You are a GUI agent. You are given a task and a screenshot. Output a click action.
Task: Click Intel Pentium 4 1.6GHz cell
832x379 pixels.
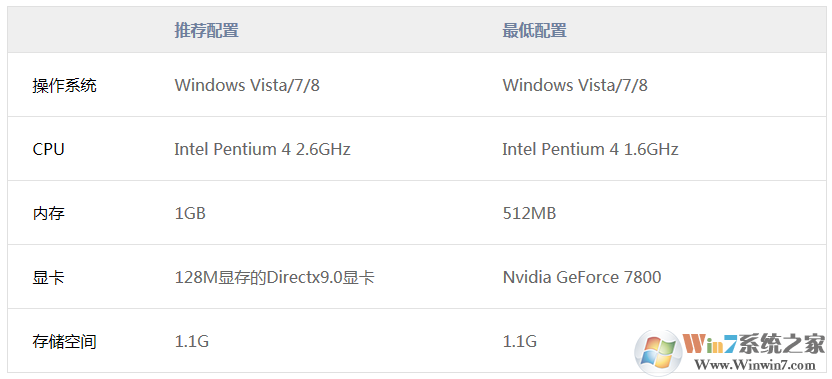click(x=591, y=149)
